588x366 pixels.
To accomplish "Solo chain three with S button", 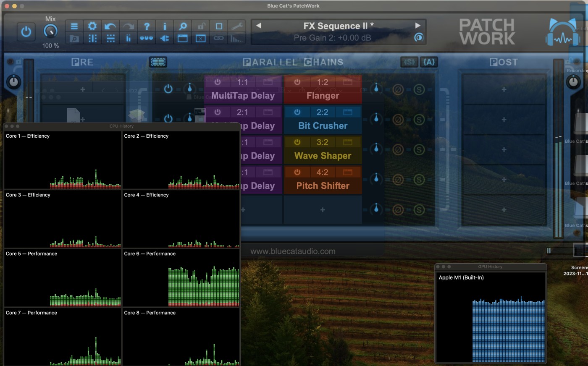I will coord(419,150).
